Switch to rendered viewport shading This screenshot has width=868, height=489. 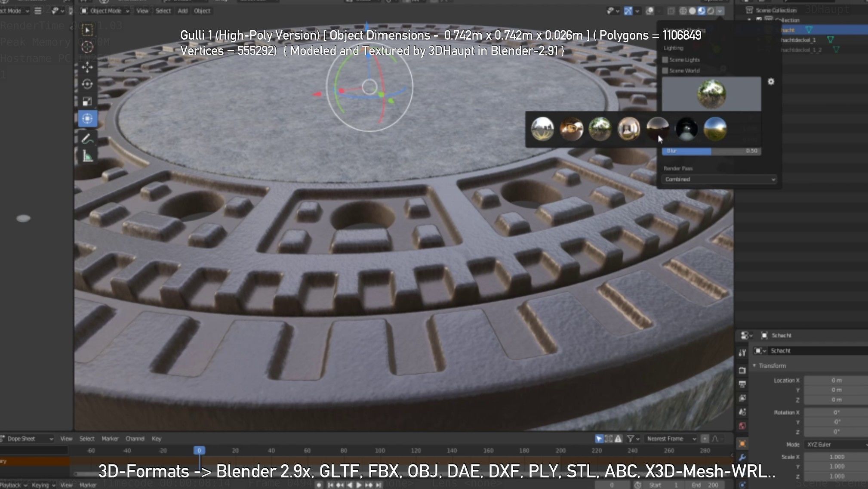[711, 11]
